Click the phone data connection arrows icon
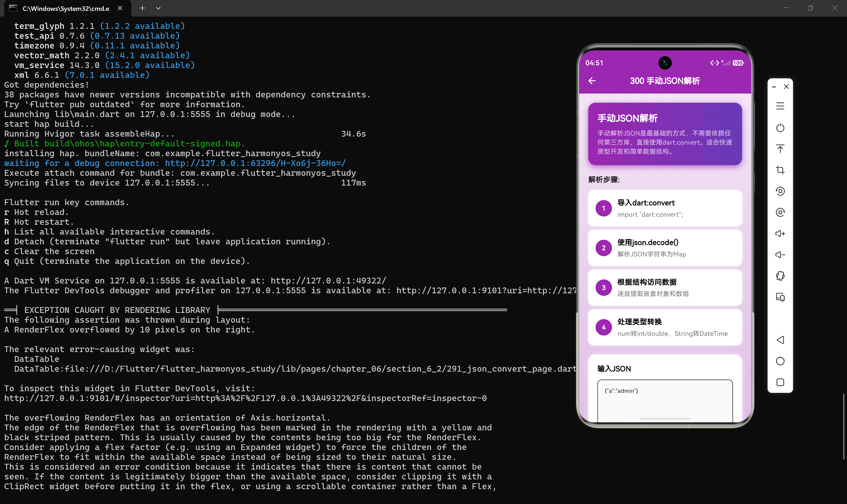The image size is (847, 504). (x=714, y=63)
